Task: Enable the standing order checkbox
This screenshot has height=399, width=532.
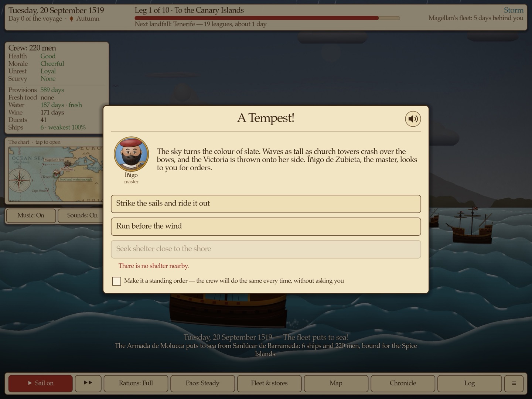Action: coord(116,281)
